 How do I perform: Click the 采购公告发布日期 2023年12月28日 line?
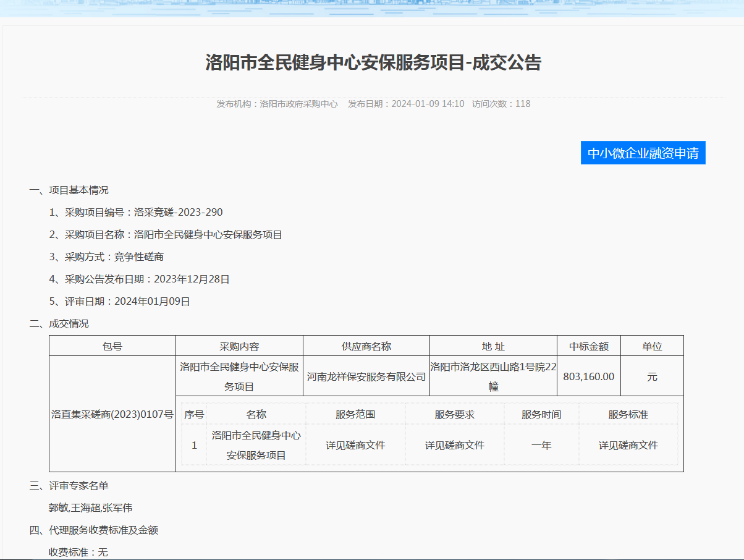(x=139, y=279)
